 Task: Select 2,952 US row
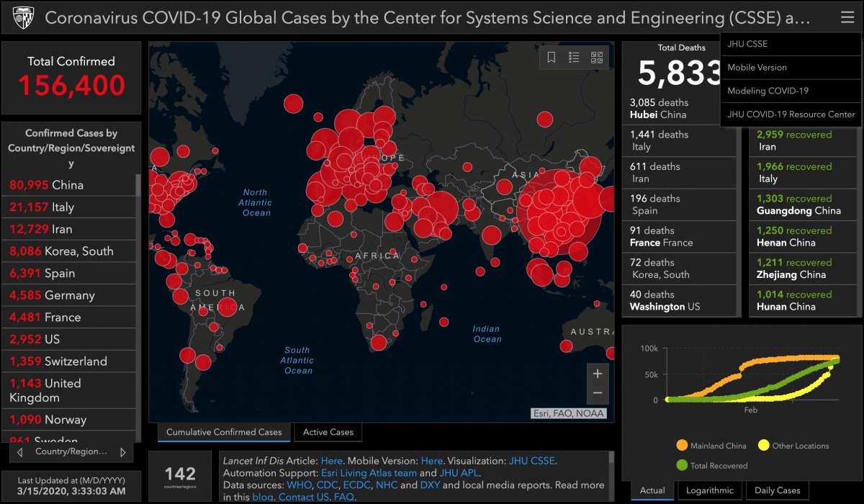[68, 339]
